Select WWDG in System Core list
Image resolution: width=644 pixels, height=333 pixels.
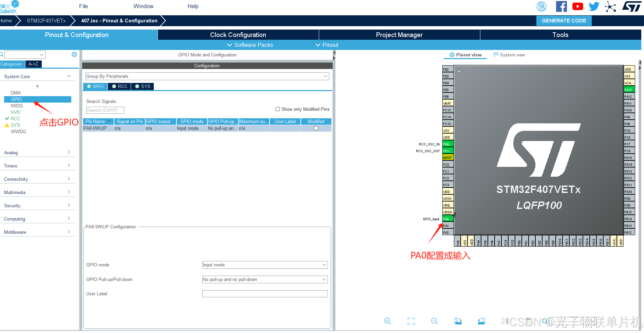point(18,132)
